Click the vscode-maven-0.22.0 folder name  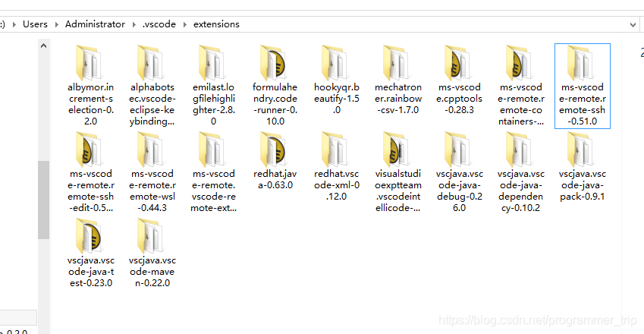152,272
